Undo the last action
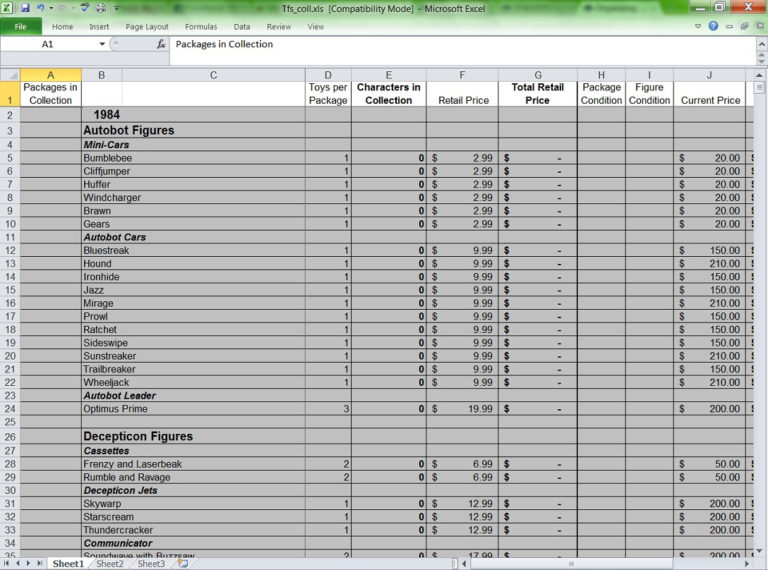768x570 pixels. pyautogui.click(x=40, y=8)
